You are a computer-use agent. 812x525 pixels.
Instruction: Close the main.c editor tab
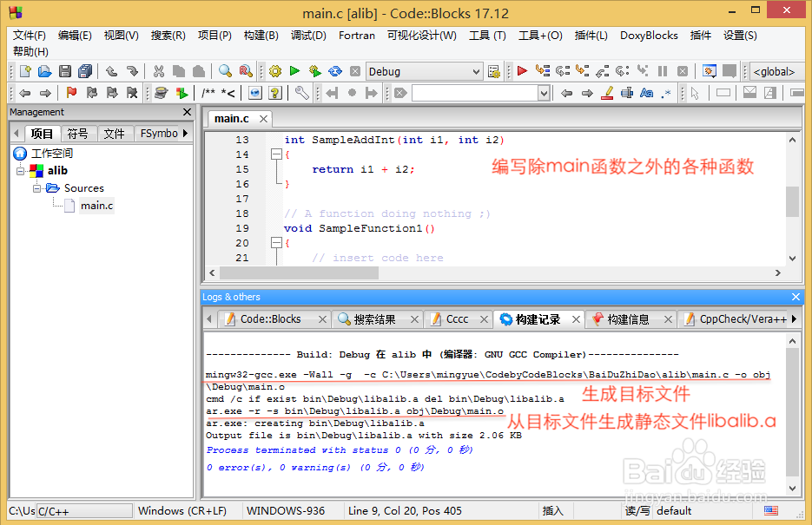[264, 119]
